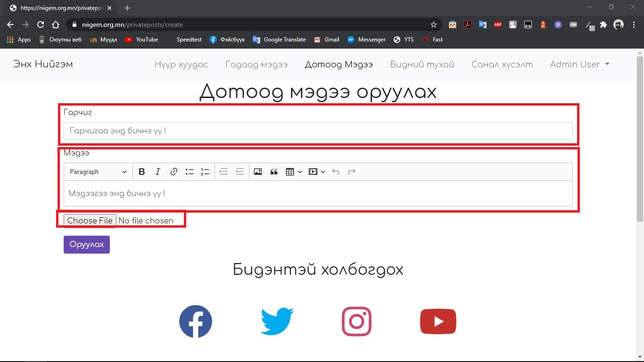The width and height of the screenshot is (644, 362).
Task: Open the Paragraph heading dropdown
Action: 98,172
